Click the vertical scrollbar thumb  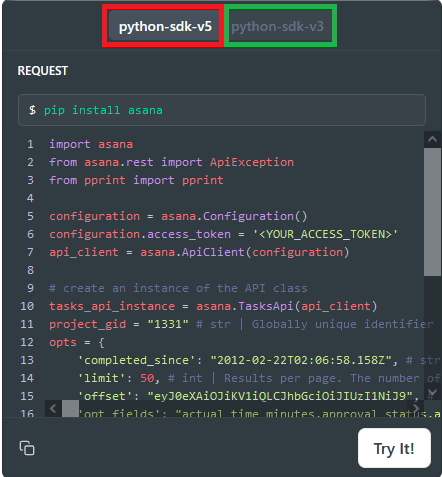432,212
